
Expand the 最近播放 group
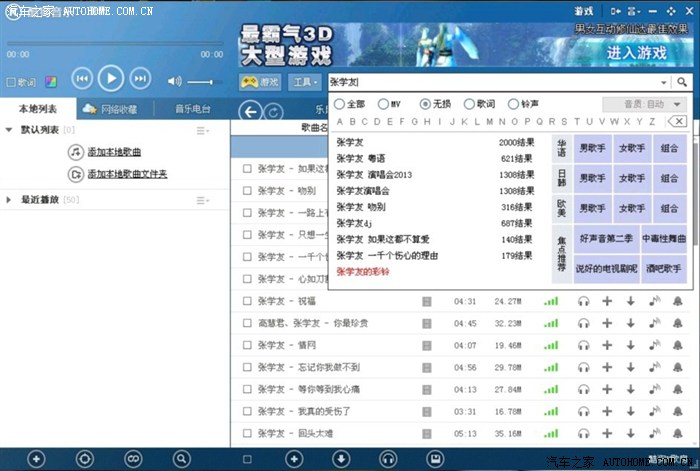8,200
